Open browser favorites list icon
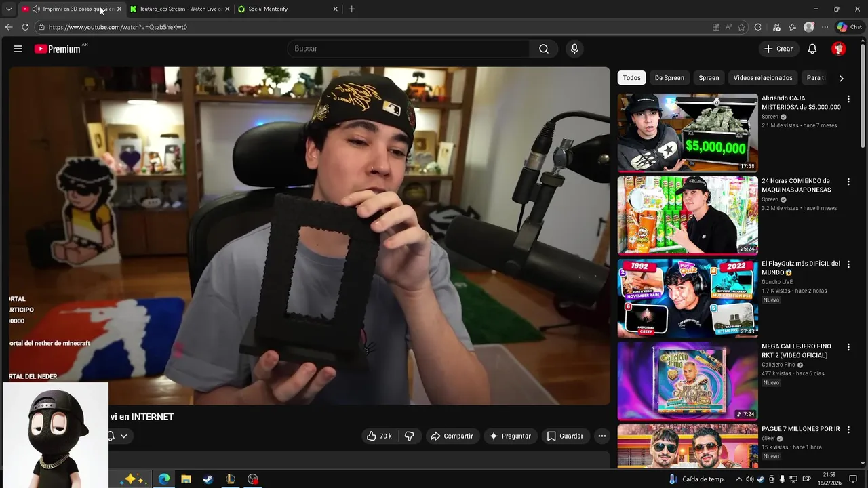The width and height of the screenshot is (868, 488). point(793,27)
